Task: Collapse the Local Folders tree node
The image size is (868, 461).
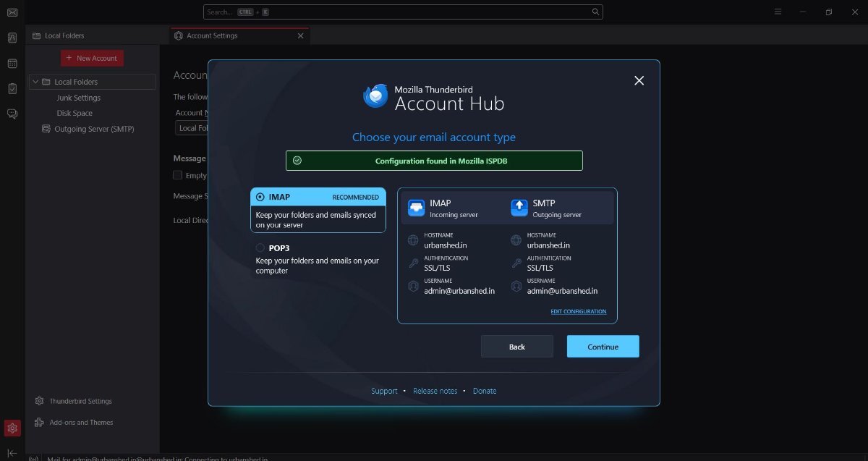Action: pyautogui.click(x=35, y=82)
